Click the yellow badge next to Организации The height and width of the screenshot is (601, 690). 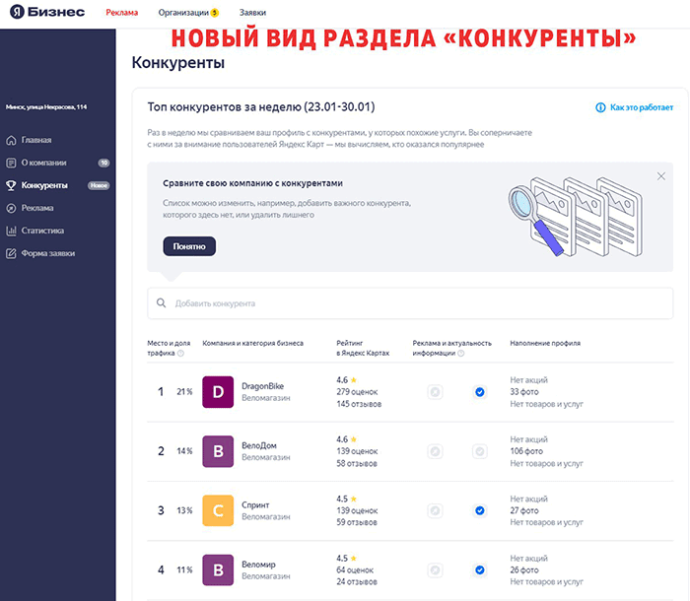coord(215,13)
